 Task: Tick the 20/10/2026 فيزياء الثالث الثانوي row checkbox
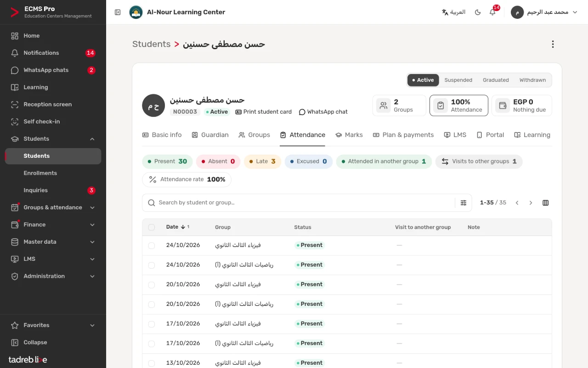click(152, 285)
